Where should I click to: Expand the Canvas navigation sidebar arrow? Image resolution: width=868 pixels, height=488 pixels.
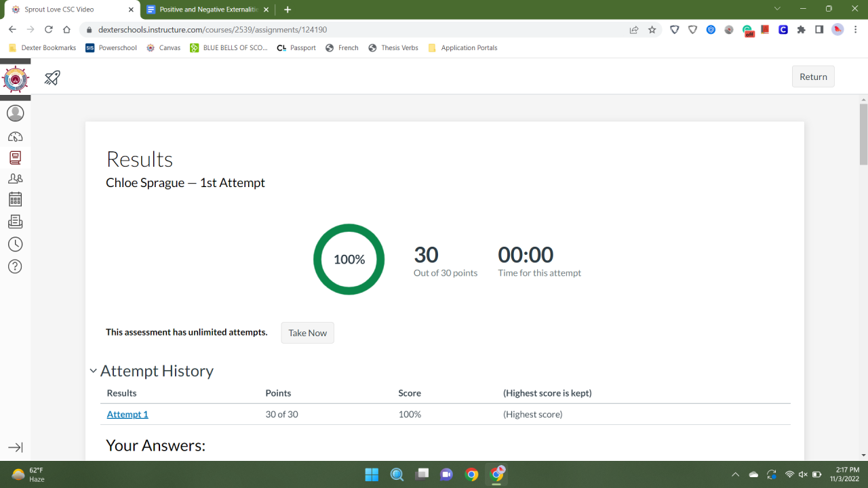(x=15, y=447)
